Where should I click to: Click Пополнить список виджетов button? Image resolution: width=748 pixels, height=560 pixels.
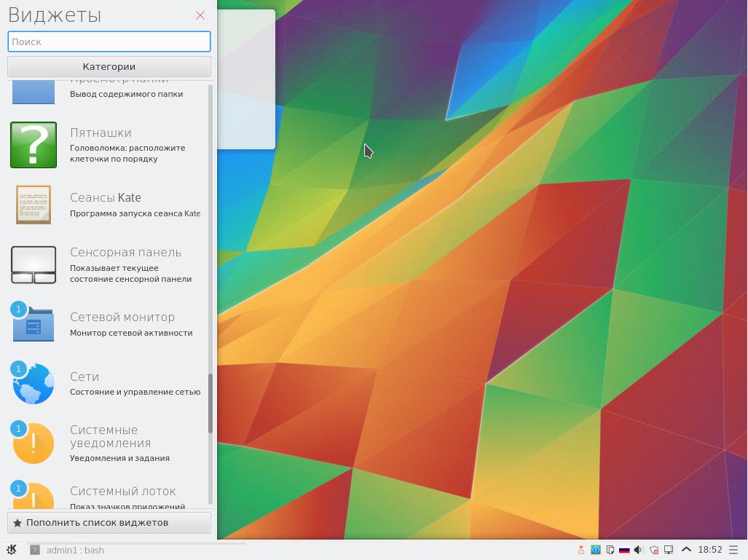click(109, 523)
